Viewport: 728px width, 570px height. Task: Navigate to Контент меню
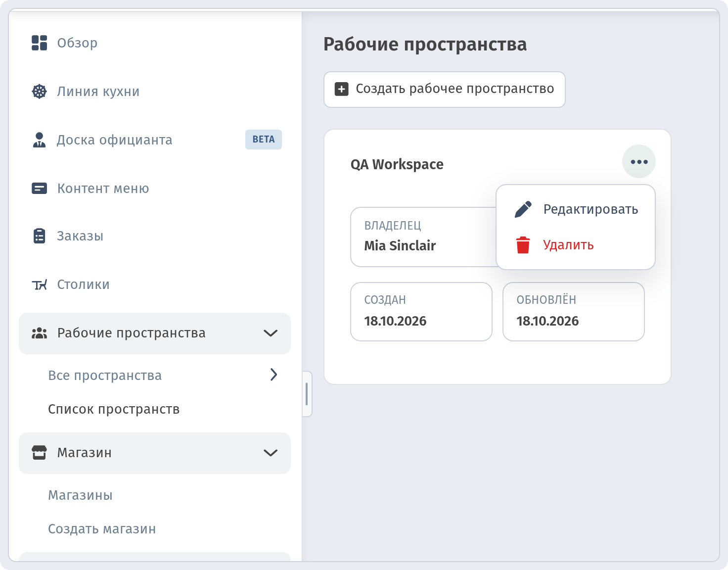tap(154, 189)
